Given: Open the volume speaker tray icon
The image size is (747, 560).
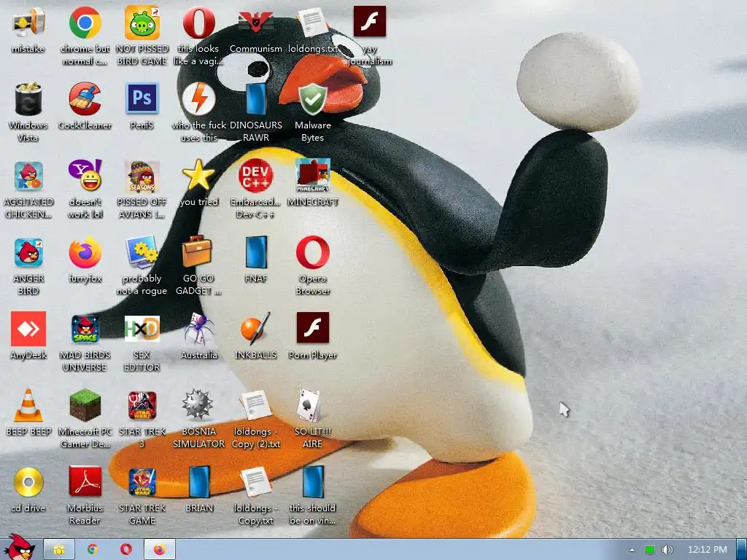Looking at the screenshot, I should coord(667,550).
